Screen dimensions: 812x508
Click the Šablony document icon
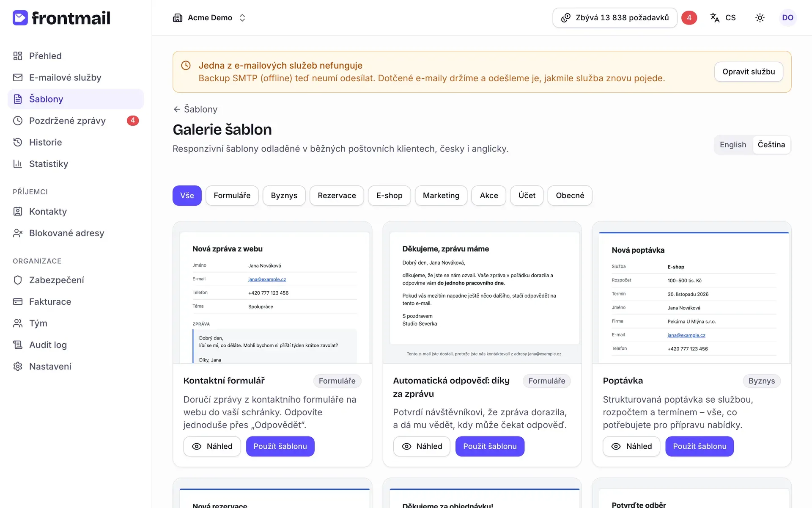18,99
